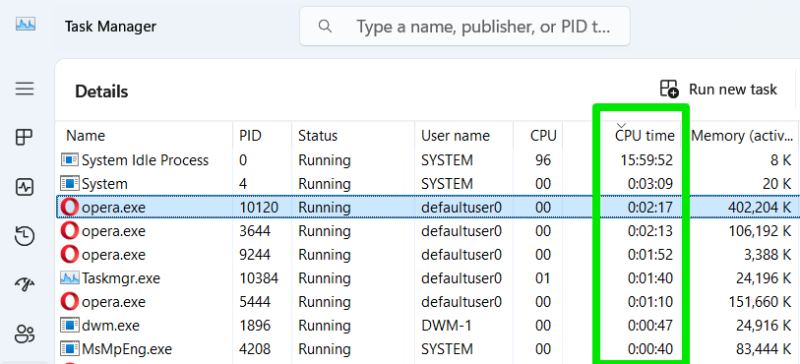Click the MsMpEng.exe window icon

[x=69, y=349]
